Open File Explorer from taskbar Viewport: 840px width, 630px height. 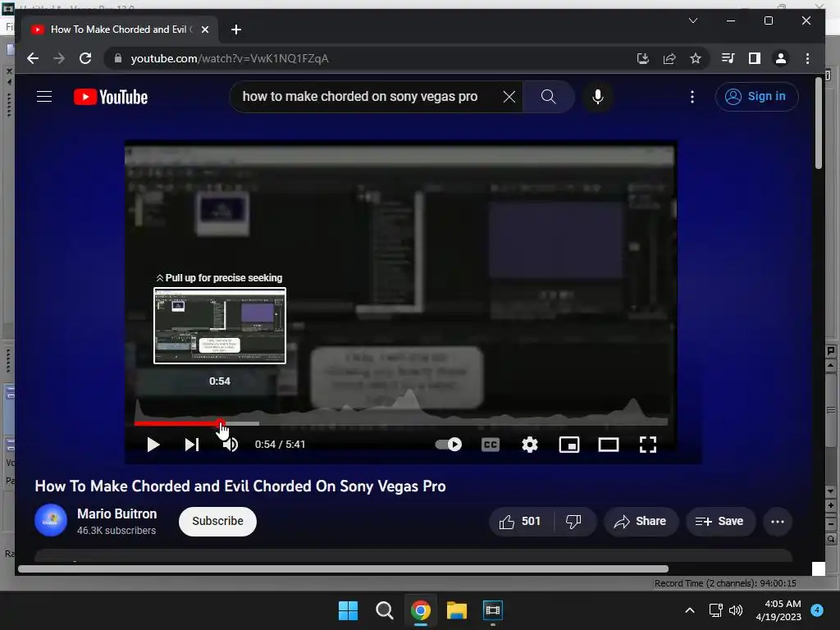click(x=456, y=610)
